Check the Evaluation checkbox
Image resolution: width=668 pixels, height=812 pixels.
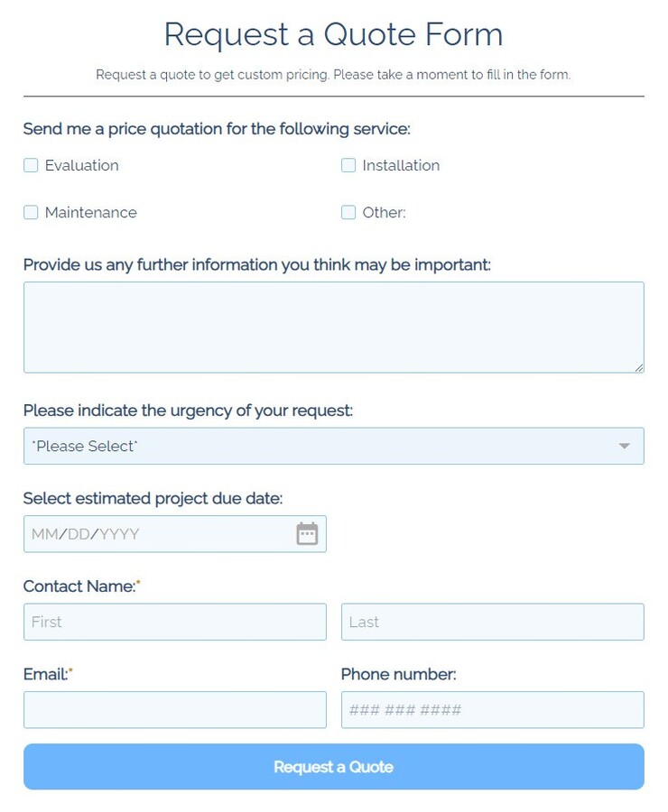31,165
